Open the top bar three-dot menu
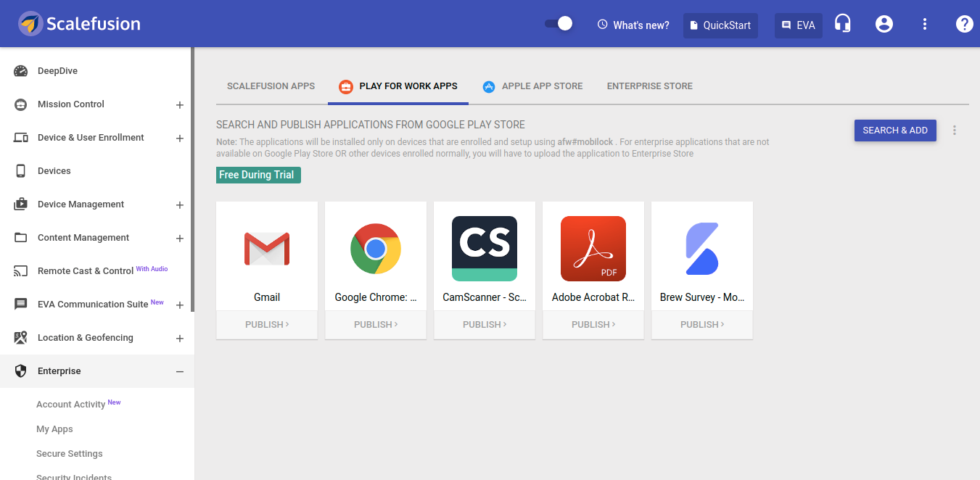This screenshot has width=980, height=480. 925,24
